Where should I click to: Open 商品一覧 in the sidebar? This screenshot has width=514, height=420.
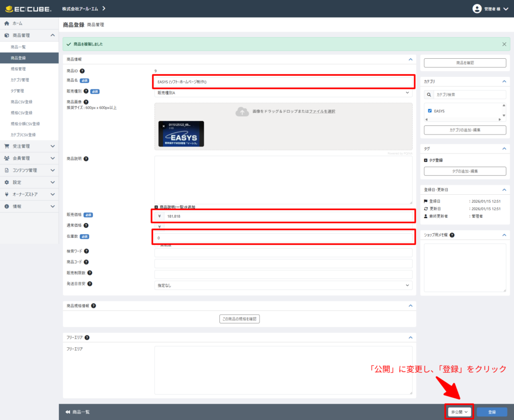[x=19, y=47]
